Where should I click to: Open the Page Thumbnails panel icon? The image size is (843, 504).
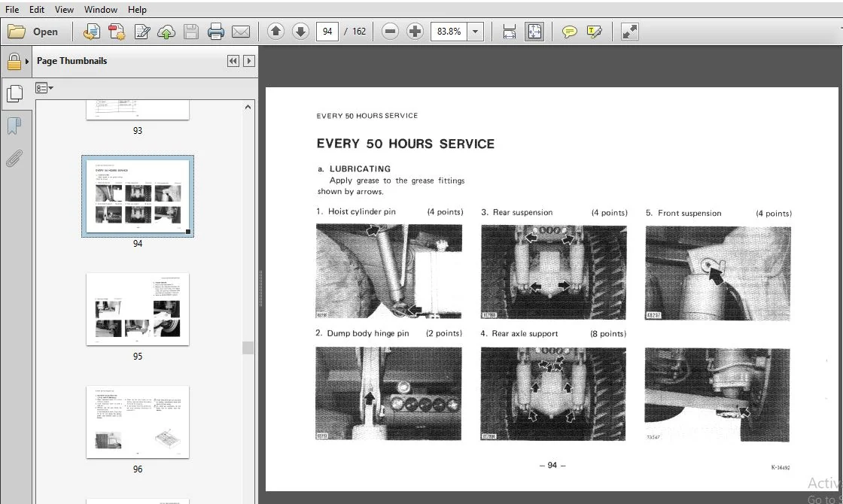pyautogui.click(x=14, y=94)
